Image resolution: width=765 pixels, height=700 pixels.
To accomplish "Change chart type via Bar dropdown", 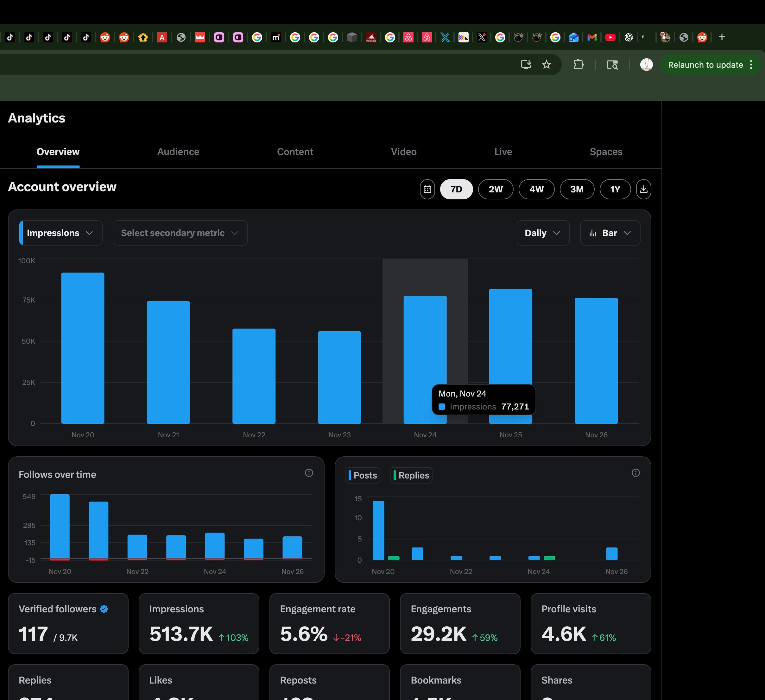I will [x=610, y=233].
